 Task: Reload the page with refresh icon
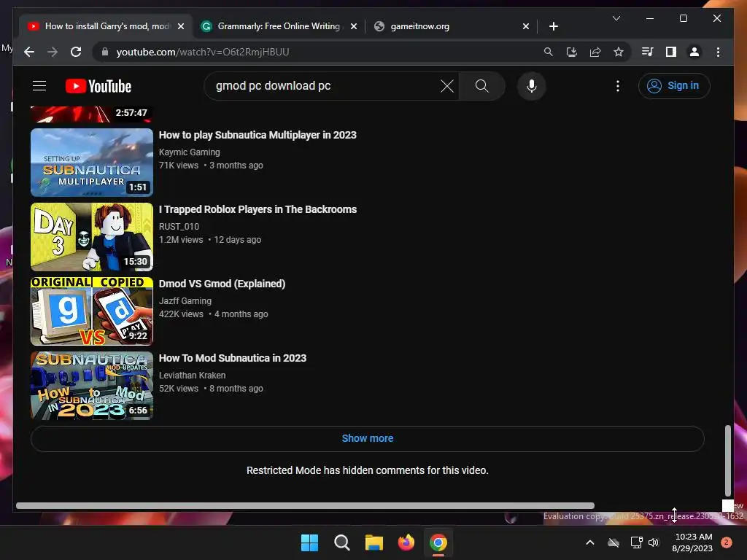[76, 52]
